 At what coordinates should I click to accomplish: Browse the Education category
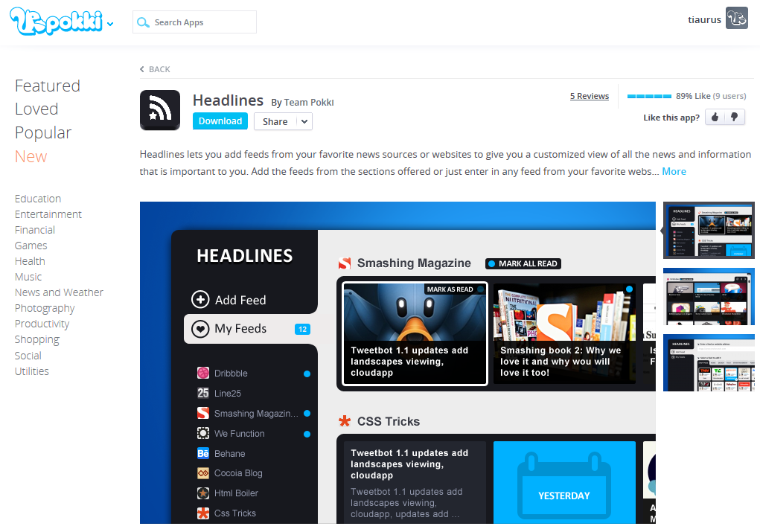coord(38,199)
